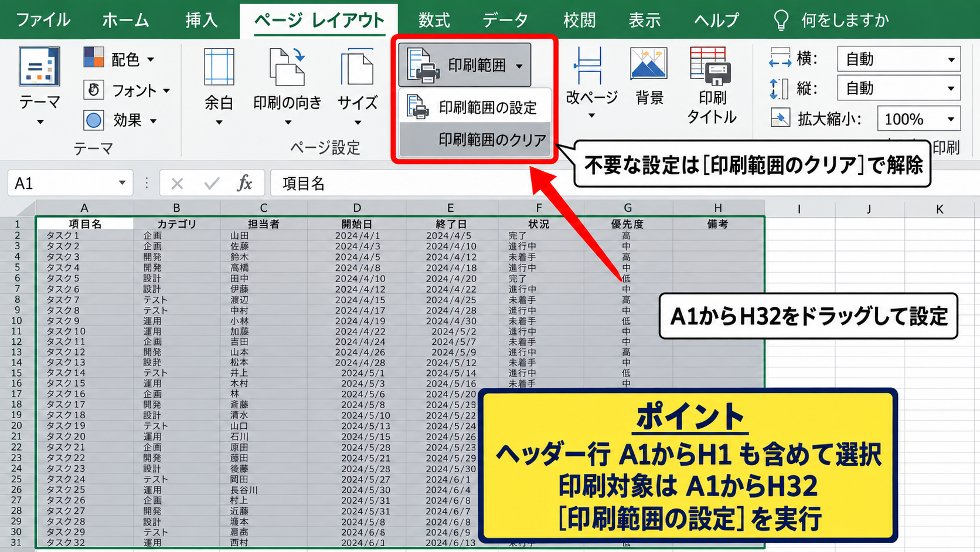
Task: Select column J header
Action: tap(869, 209)
